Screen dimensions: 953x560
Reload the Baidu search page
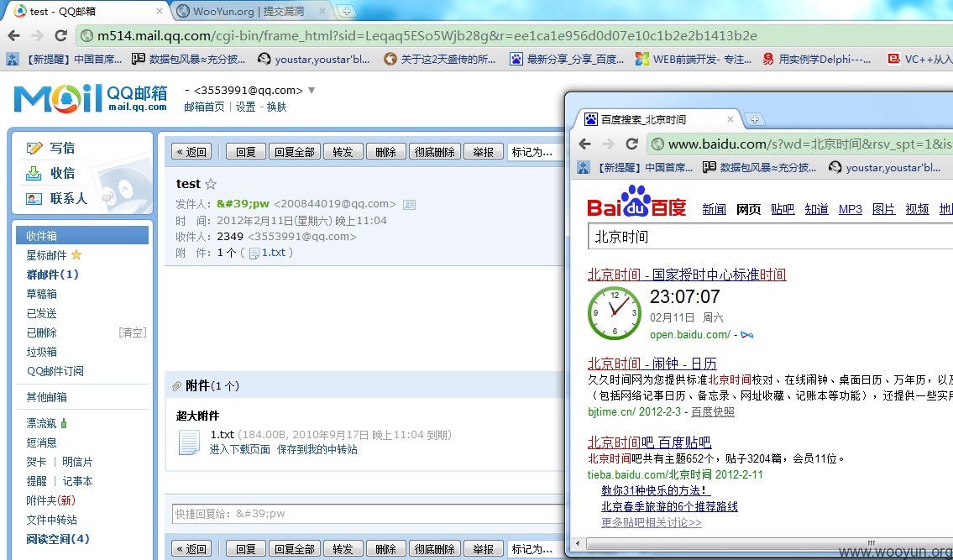pyautogui.click(x=631, y=144)
